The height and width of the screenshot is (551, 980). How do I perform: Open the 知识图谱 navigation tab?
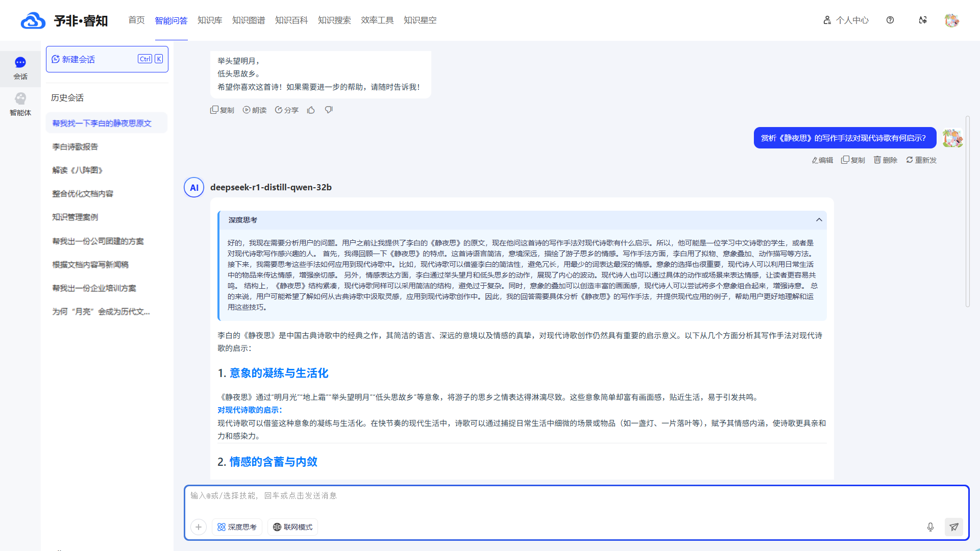[x=249, y=20]
